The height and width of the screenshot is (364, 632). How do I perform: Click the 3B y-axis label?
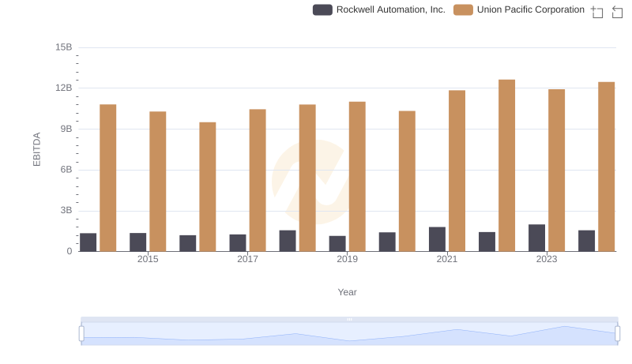(x=66, y=210)
